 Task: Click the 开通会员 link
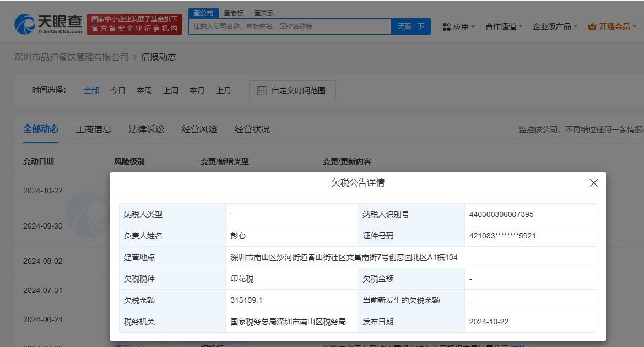614,26
